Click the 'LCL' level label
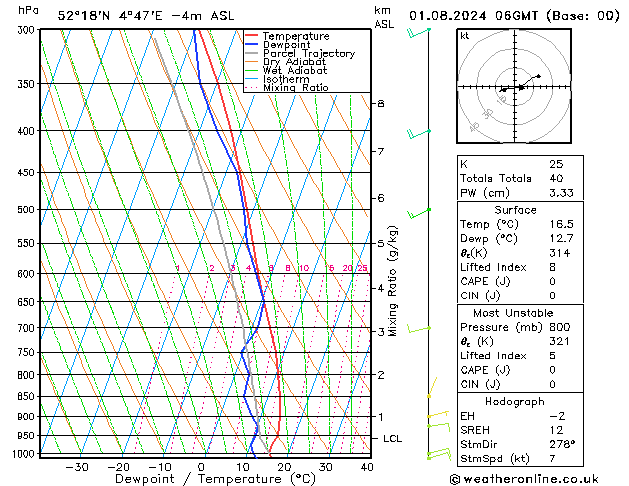This screenshot has height=486, width=629. (x=392, y=439)
